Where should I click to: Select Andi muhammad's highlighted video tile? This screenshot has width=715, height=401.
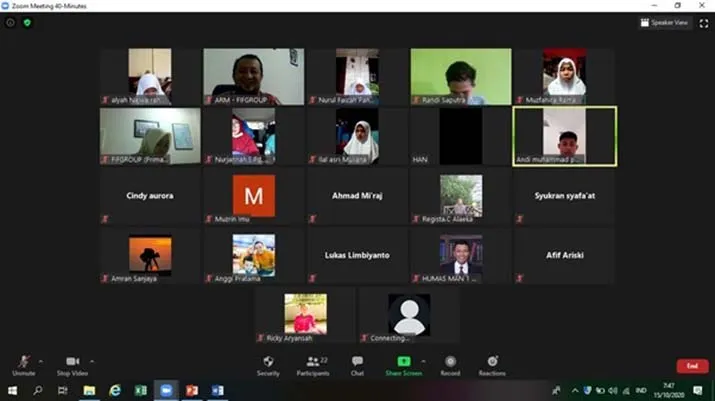[564, 135]
